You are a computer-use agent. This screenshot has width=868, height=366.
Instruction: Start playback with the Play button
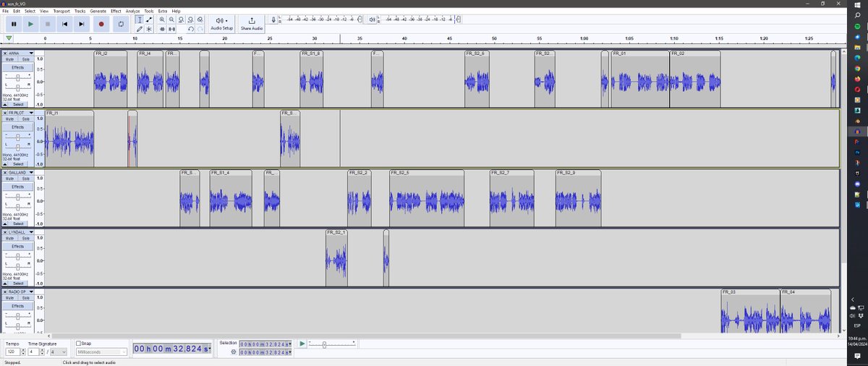(30, 24)
